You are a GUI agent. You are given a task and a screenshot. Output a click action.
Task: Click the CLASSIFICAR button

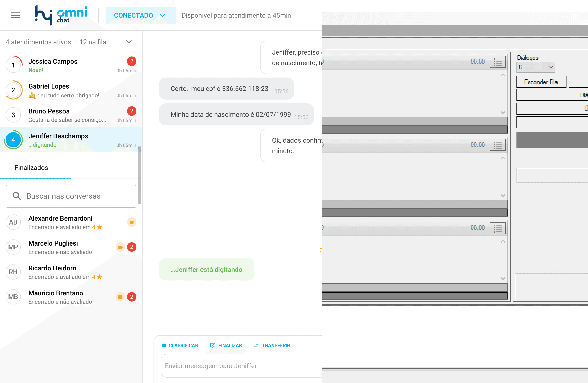(x=180, y=346)
